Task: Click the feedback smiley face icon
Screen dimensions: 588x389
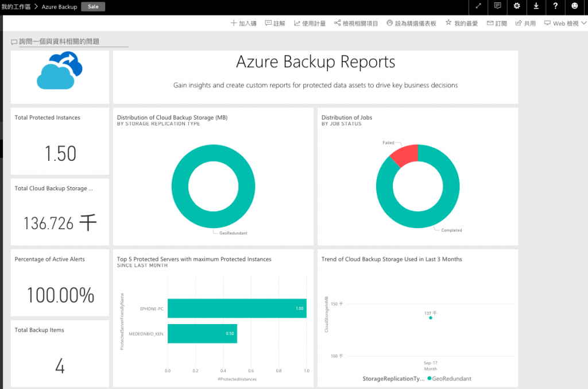Action: 575,6
